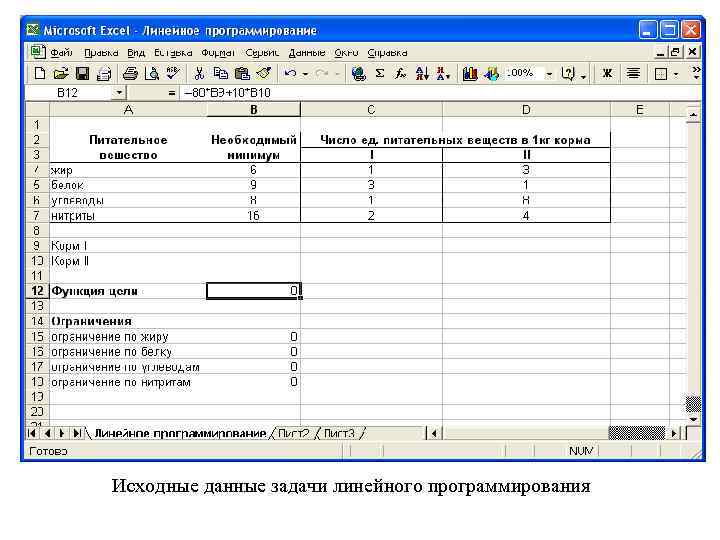720x540 pixels.
Task: Click the vertical scrollbar down arrow
Action: click(693, 419)
